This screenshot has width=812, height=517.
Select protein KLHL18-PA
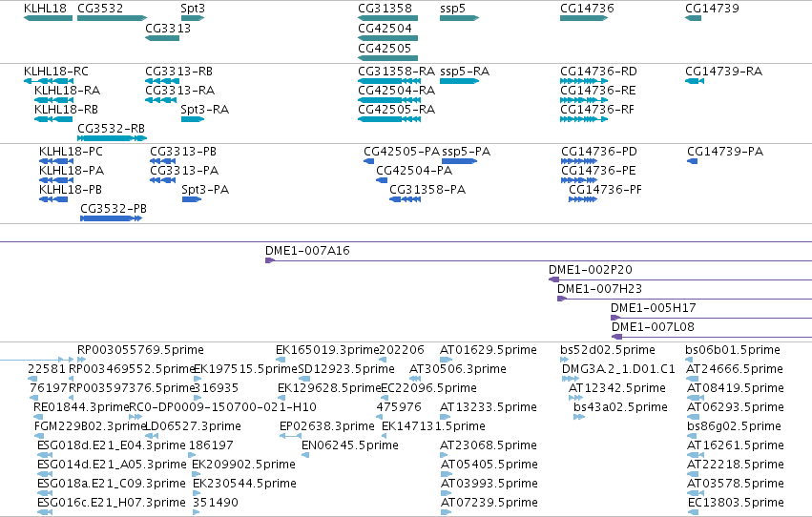(56, 180)
